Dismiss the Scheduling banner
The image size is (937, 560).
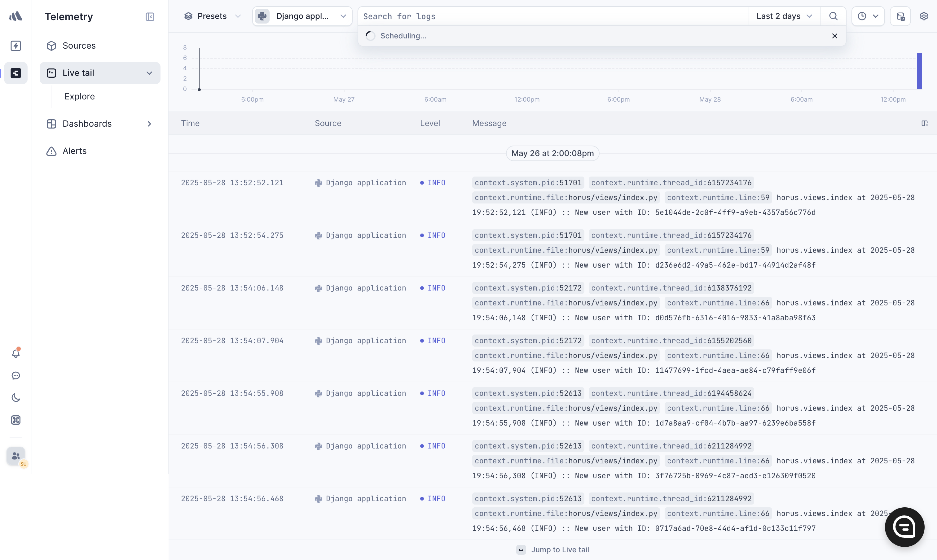[835, 36]
